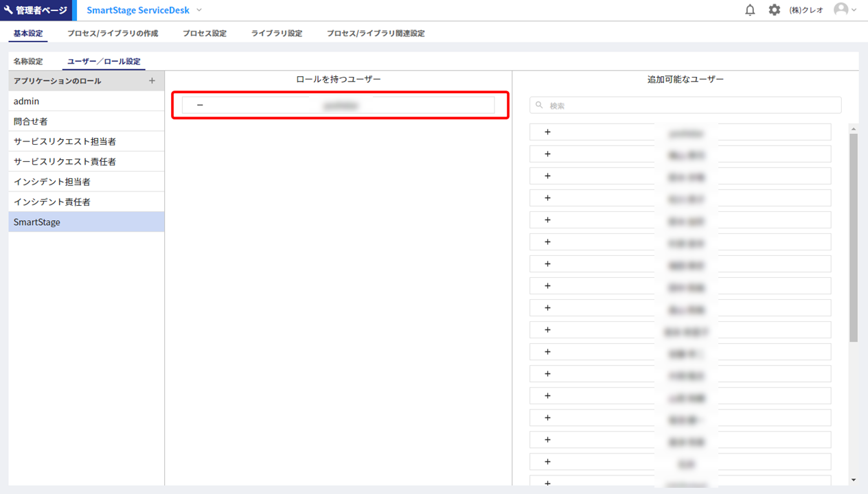Click the plus icon on third addable user
Image resolution: width=868 pixels, height=494 pixels.
[x=547, y=176]
